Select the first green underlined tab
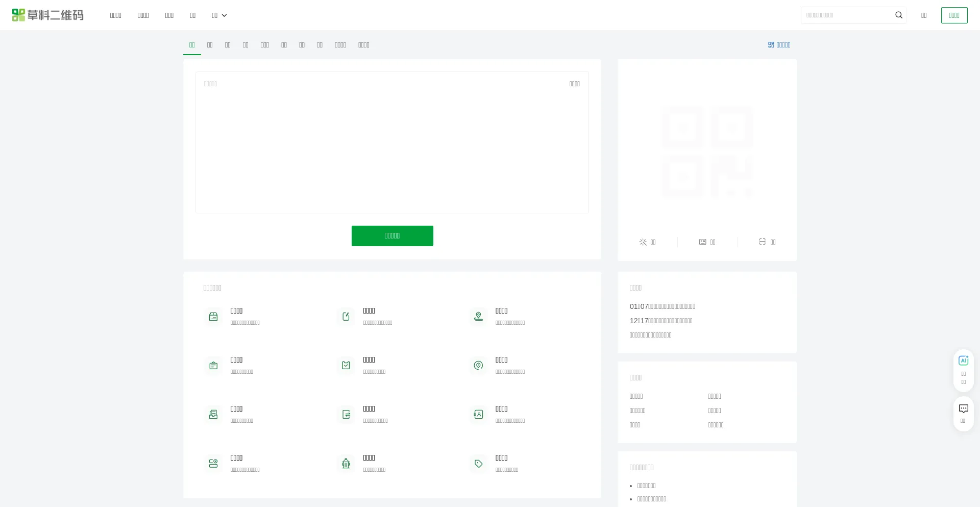 192,45
